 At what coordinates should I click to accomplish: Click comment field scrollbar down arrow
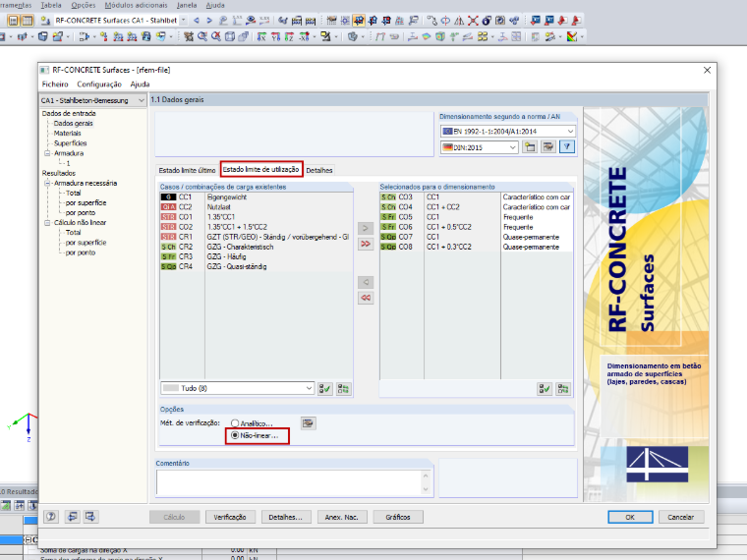click(426, 489)
